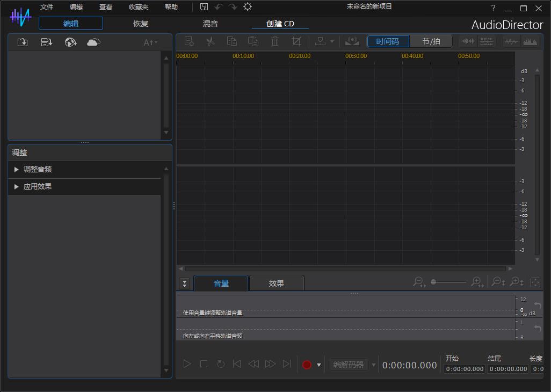Open the 文件 menu
Viewport: 551px width, 392px height.
pos(47,7)
